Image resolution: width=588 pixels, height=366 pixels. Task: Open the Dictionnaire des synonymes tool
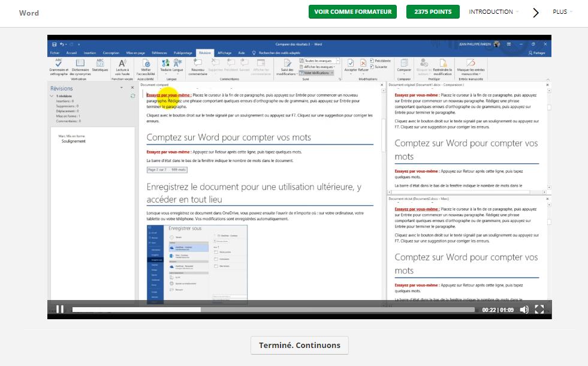pos(80,67)
